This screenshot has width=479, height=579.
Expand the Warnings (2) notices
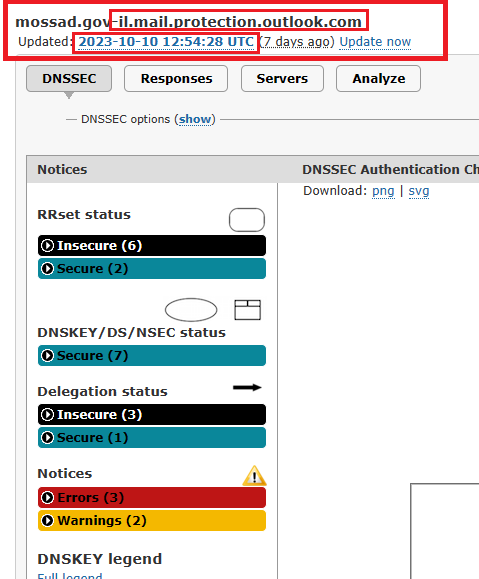[x=152, y=521]
